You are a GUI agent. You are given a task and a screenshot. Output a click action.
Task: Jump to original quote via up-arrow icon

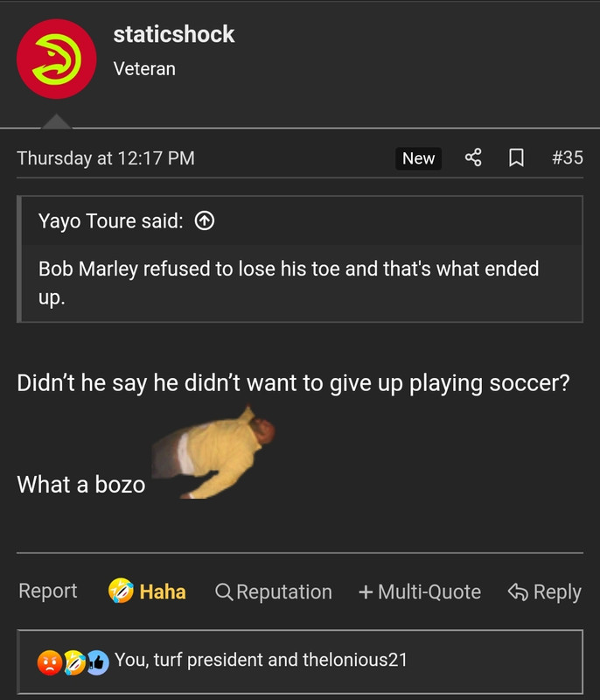click(x=205, y=220)
